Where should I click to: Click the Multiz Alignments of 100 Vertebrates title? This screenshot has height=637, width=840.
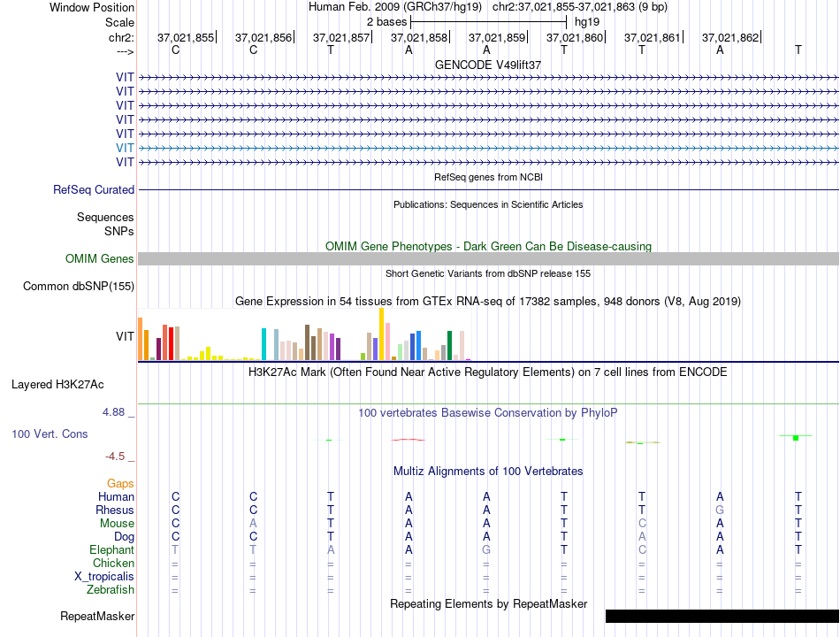coord(488,472)
